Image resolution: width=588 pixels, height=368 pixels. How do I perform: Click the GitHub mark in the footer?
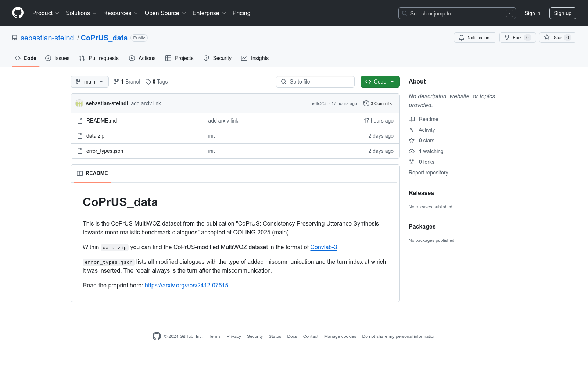pyautogui.click(x=157, y=336)
